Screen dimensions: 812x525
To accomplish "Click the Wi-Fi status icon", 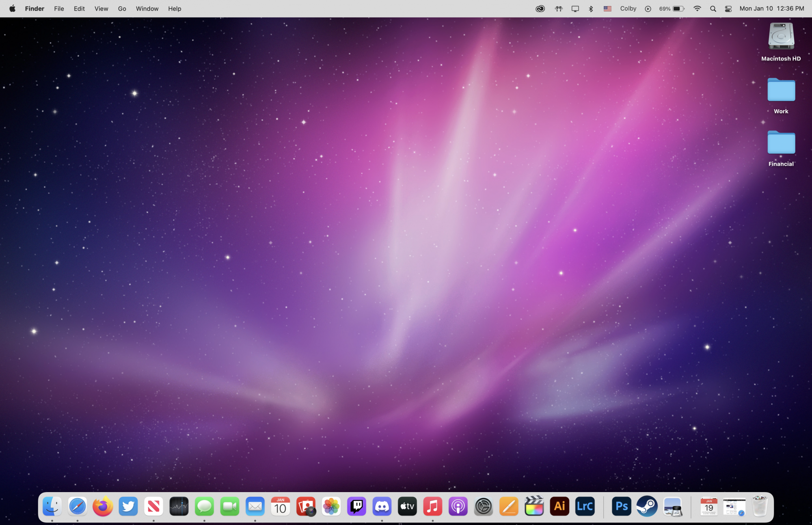I will (x=697, y=9).
